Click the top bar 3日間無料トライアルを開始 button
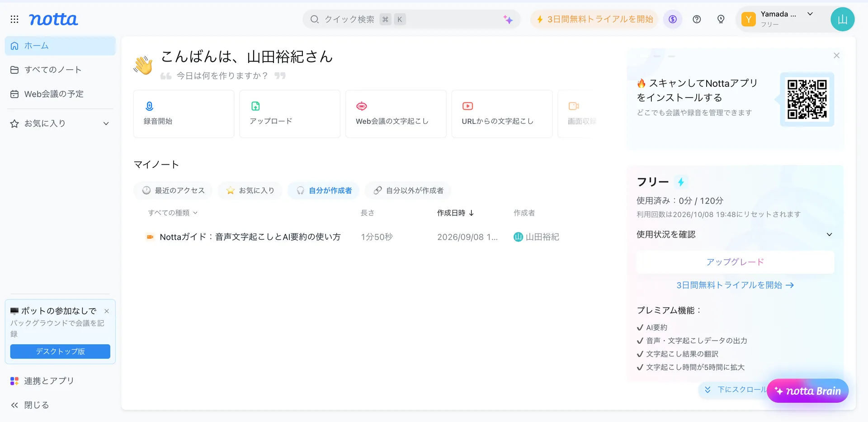This screenshot has width=868, height=422. 594,19
